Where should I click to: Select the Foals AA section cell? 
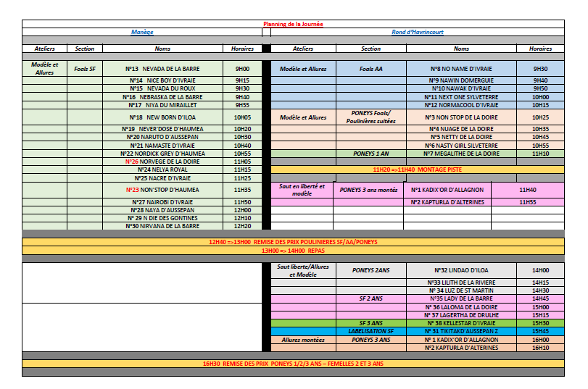pyautogui.click(x=370, y=69)
